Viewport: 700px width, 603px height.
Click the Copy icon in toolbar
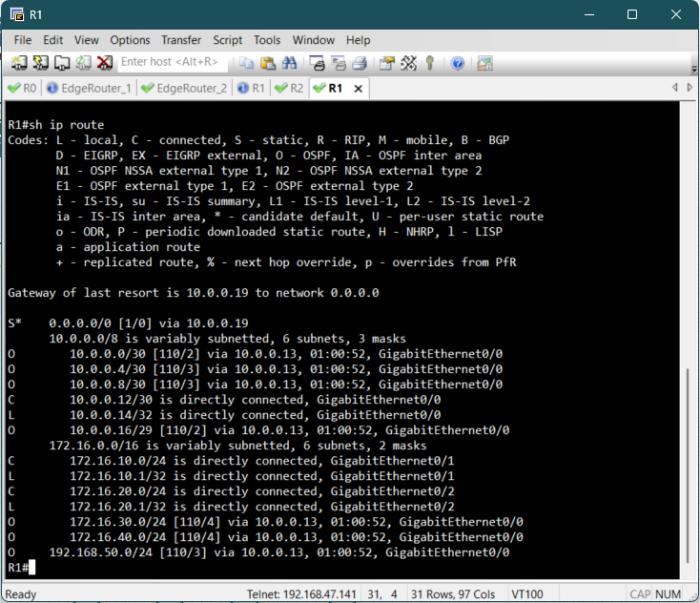[247, 63]
